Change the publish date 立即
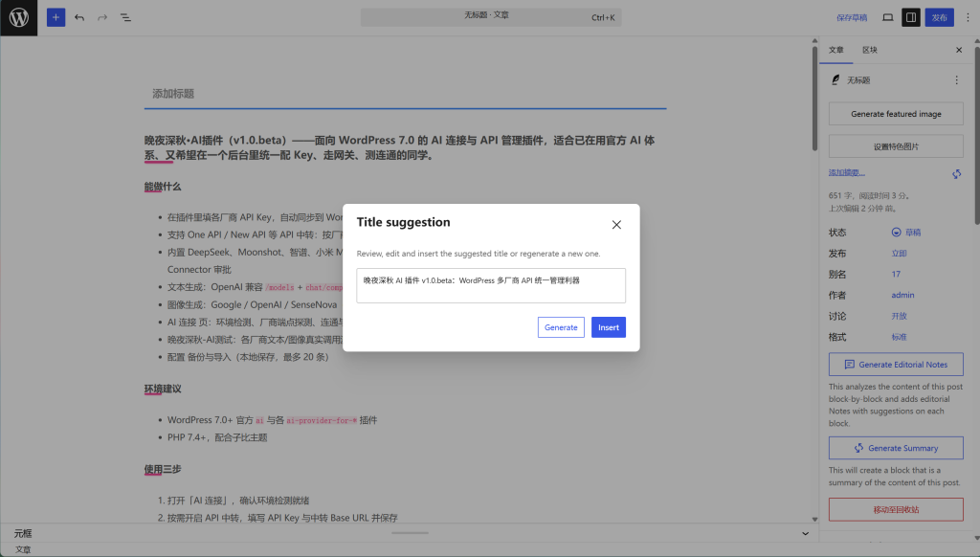This screenshot has height=557, width=980. [x=899, y=254]
